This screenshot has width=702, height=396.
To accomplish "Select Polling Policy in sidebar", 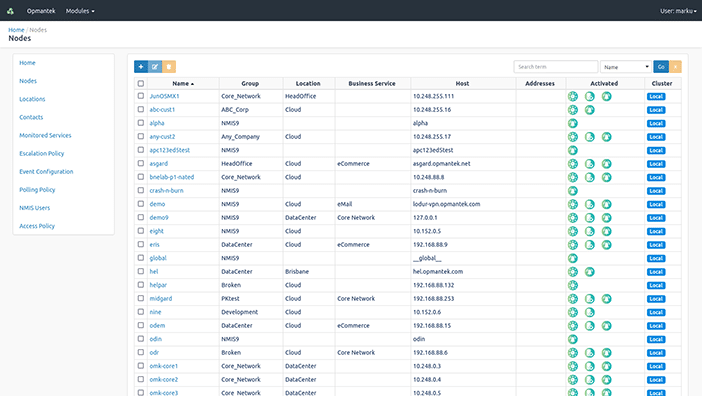I will (x=37, y=190).
